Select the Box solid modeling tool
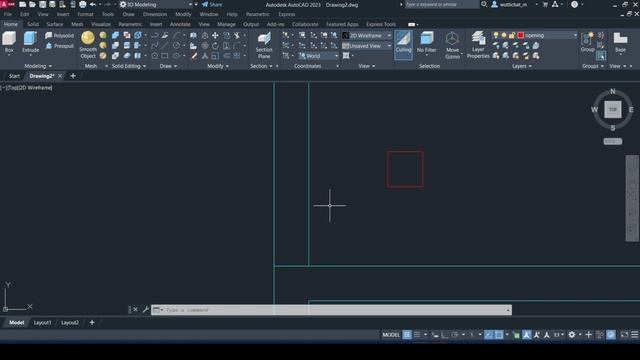 [x=9, y=42]
